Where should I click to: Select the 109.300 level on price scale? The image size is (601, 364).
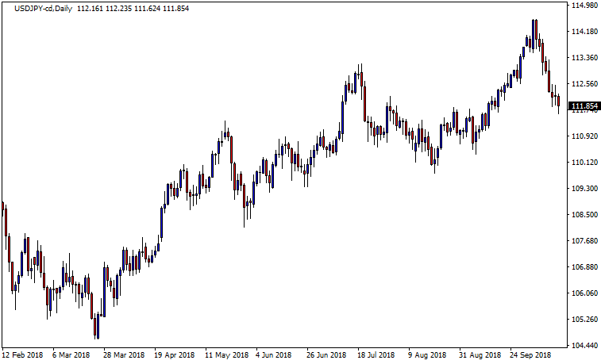tap(584, 189)
